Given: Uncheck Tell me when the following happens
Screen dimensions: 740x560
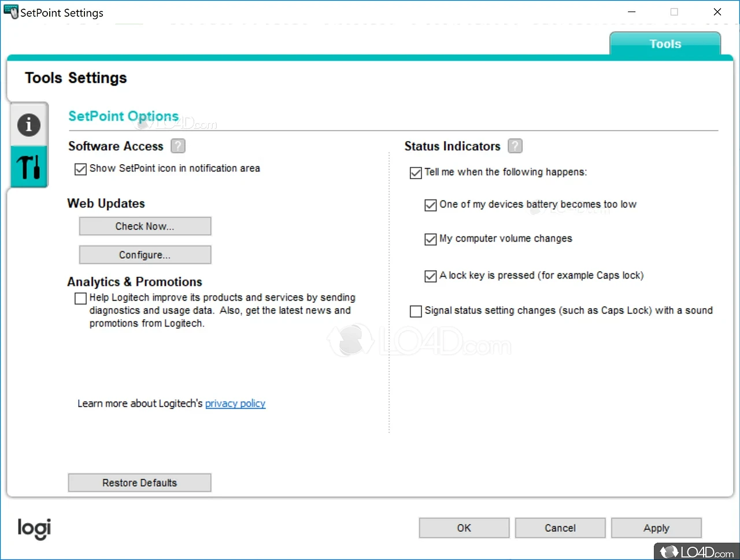Looking at the screenshot, I should click(x=416, y=173).
